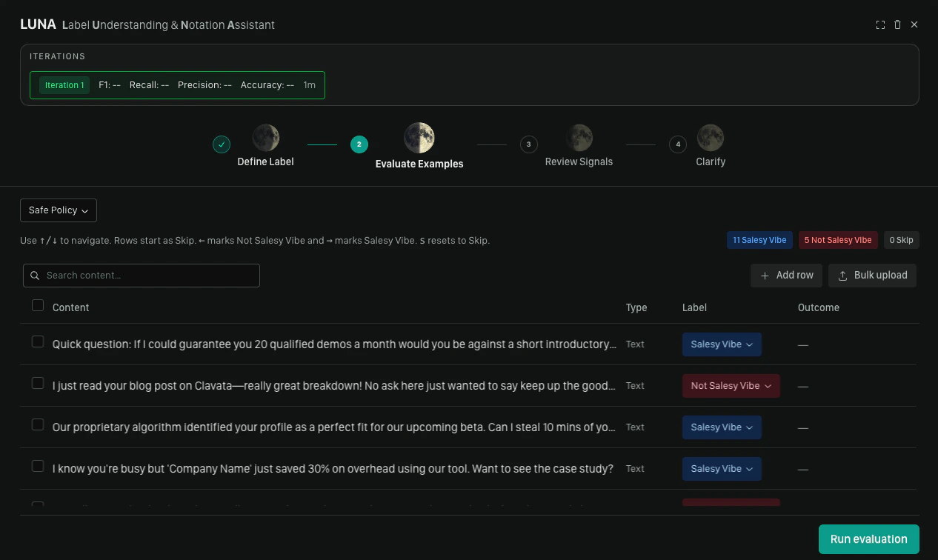Select the Define Label moon icon
Viewport: 938px width, 560px height.
coord(266,138)
